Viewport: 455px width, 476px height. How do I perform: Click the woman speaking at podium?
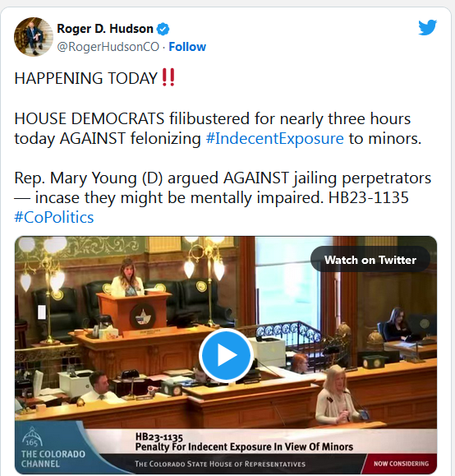click(x=127, y=278)
